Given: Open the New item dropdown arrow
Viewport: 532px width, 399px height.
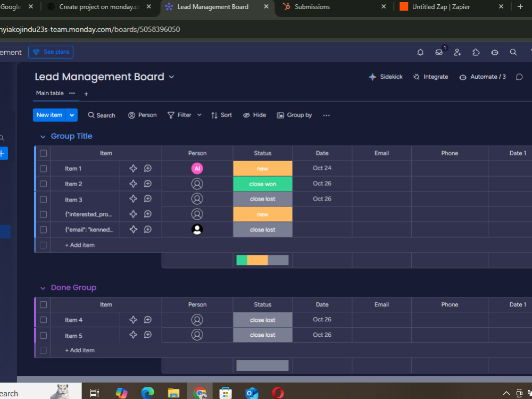Looking at the screenshot, I should coord(72,115).
